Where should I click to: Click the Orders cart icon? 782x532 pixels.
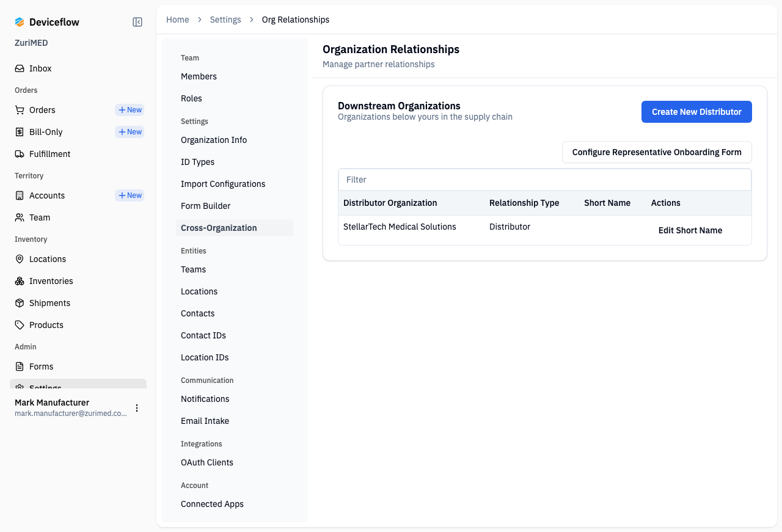point(20,110)
